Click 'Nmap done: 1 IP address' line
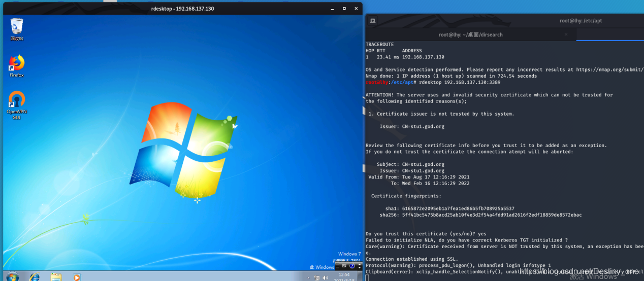This screenshot has height=281, width=644. (x=451, y=76)
